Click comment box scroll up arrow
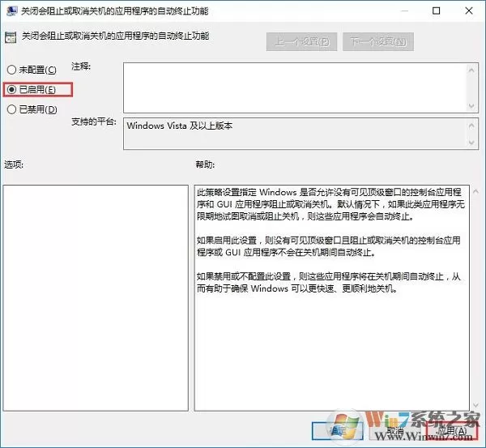486x448 pixels. (471, 70)
